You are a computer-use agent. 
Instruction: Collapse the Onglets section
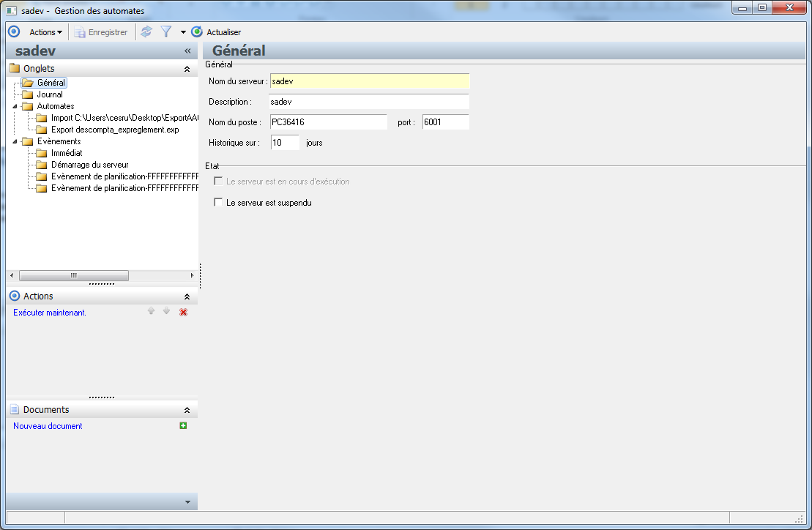click(x=187, y=69)
